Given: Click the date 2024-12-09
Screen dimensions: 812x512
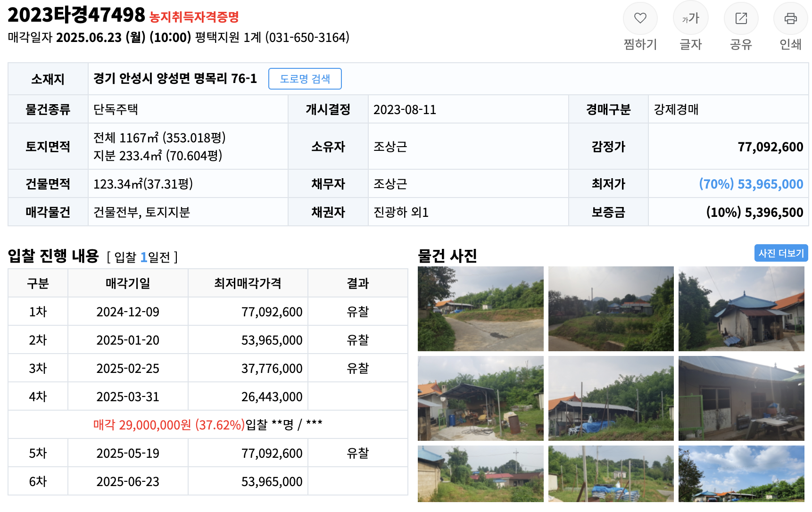Looking at the screenshot, I should [128, 312].
